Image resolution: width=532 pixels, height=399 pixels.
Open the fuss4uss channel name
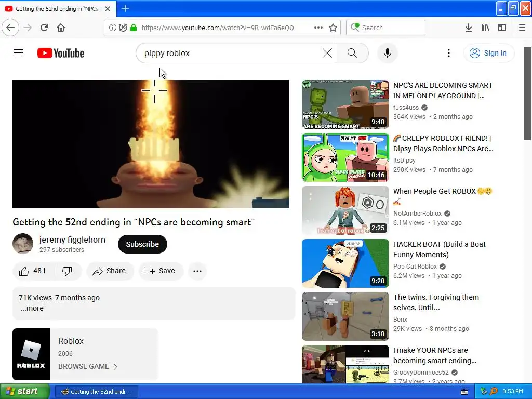[x=406, y=107]
